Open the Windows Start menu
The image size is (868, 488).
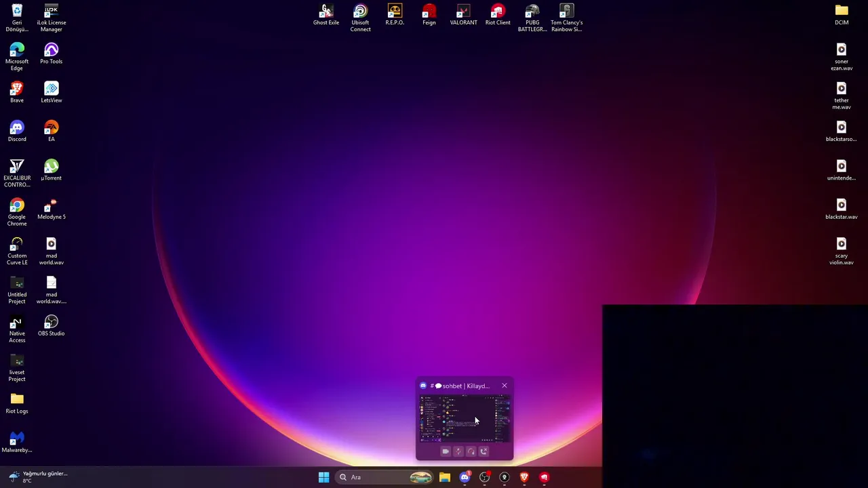click(x=323, y=477)
